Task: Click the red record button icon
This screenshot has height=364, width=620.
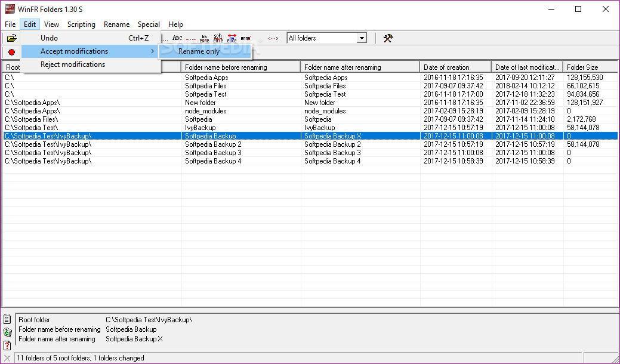Action: point(11,52)
